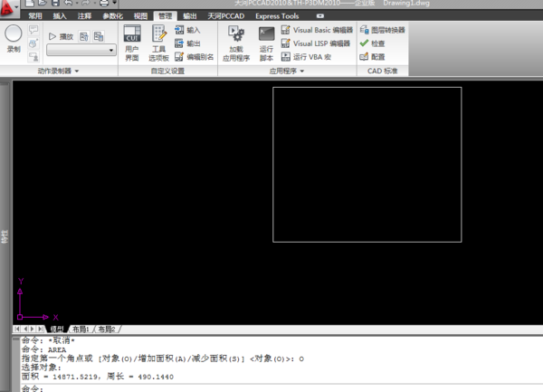Click 运行 VBA 宏
Image resolution: width=543 pixels, height=392 pixels.
[x=306, y=56]
